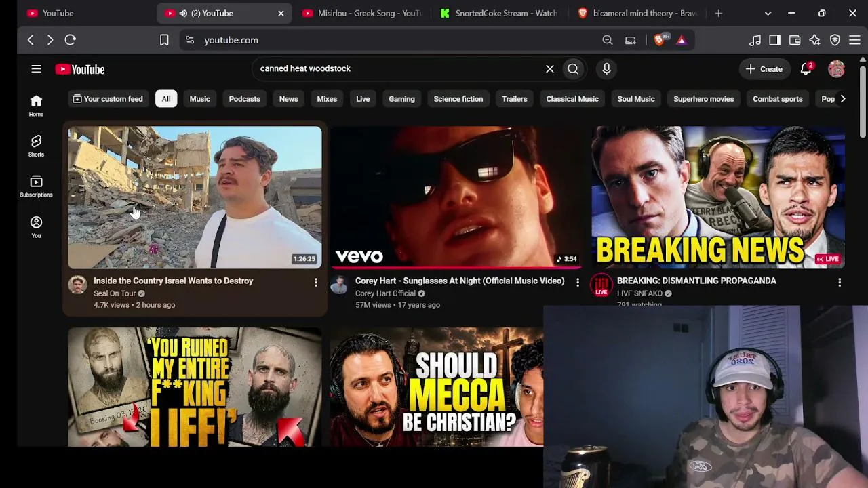This screenshot has height=488, width=868.
Task: Open more options for Seal On Tour video
Action: [315, 282]
